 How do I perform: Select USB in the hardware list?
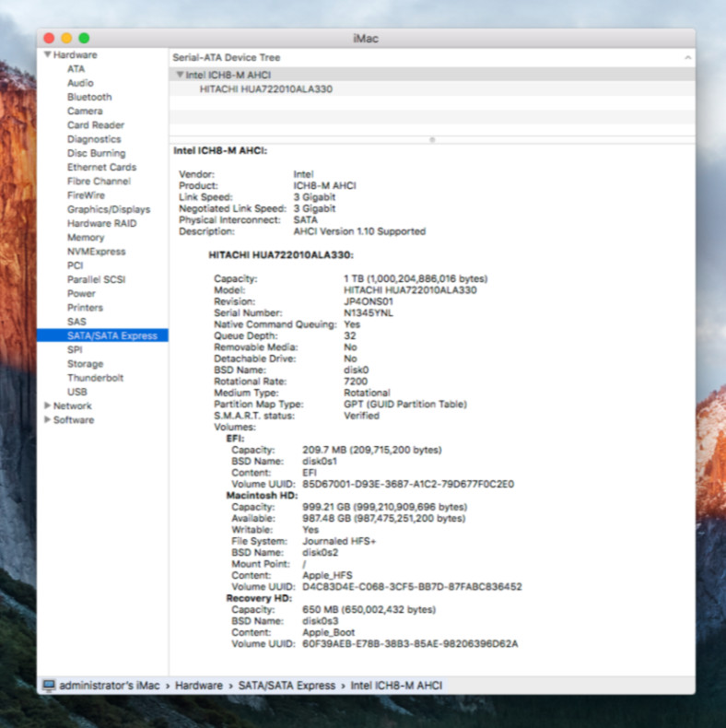coord(77,392)
